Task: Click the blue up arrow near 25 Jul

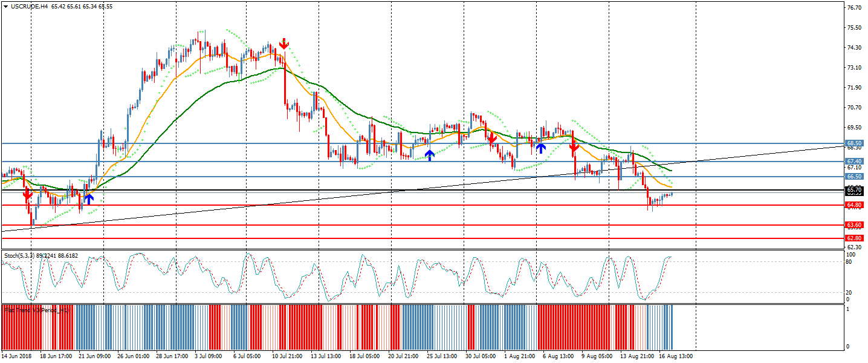Action: 429,155
